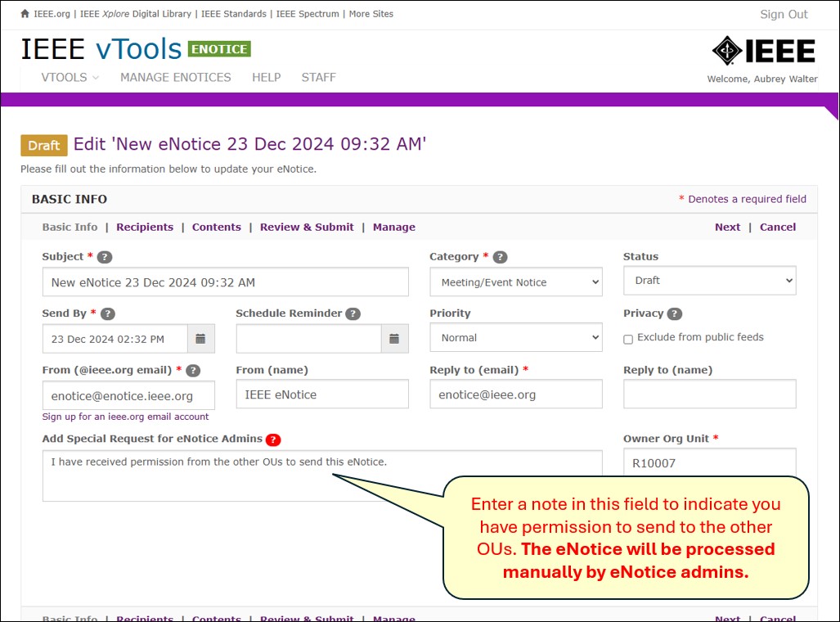Switch to the Manage tab
The height and width of the screenshot is (622, 840).
(393, 227)
